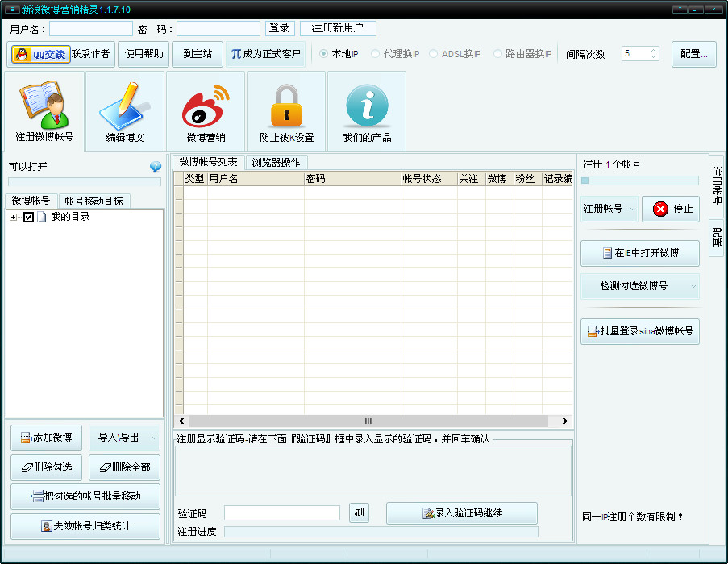Image resolution: width=728 pixels, height=564 pixels.
Task: Click the 密码 column header
Action: (x=352, y=179)
